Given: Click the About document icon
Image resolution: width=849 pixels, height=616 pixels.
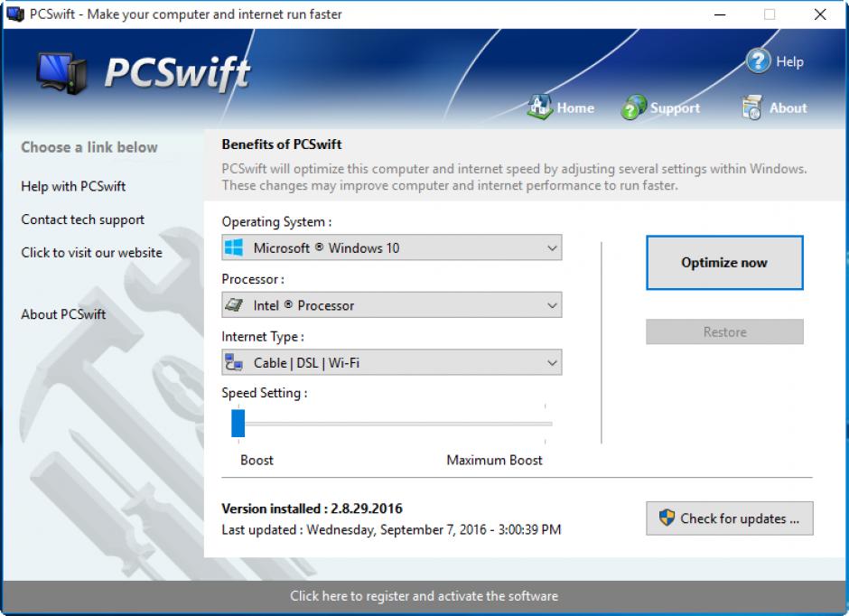Looking at the screenshot, I should click(x=752, y=107).
